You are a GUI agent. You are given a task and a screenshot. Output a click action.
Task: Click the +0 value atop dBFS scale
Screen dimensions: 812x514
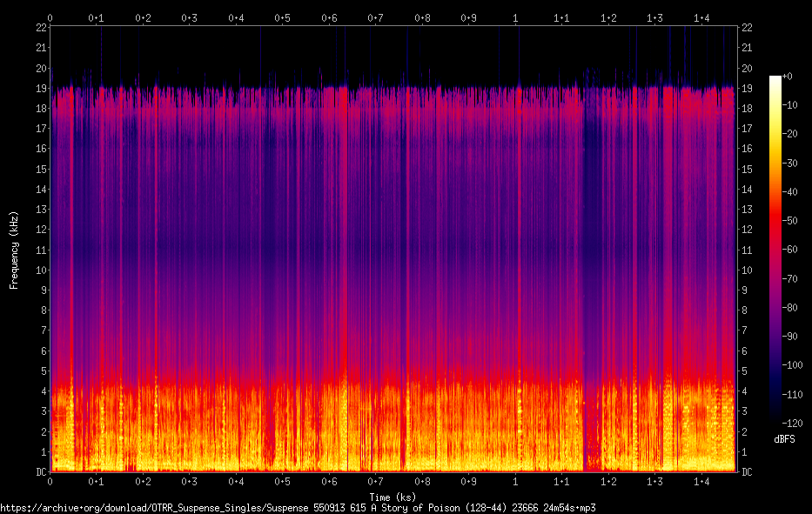pyautogui.click(x=788, y=76)
